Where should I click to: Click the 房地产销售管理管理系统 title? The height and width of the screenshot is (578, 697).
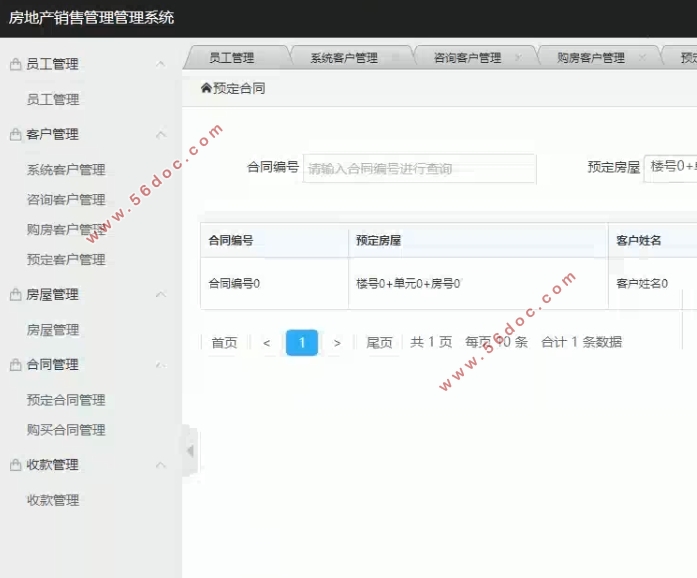tap(92, 18)
